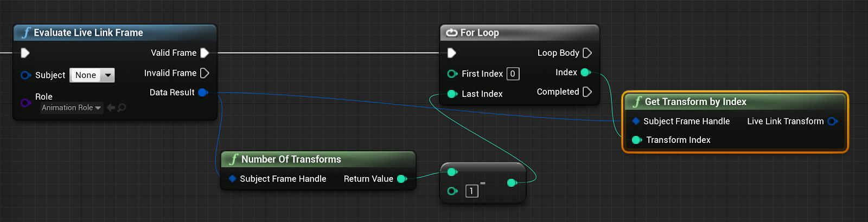The width and height of the screenshot is (868, 222).
Task: Click the Data Result output pin
Action: tap(203, 93)
